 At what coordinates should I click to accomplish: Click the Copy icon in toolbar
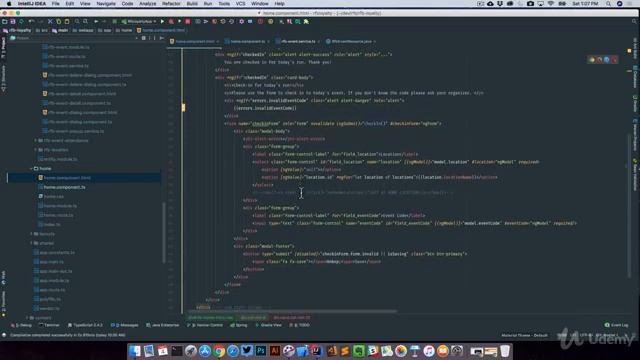click(59, 21)
